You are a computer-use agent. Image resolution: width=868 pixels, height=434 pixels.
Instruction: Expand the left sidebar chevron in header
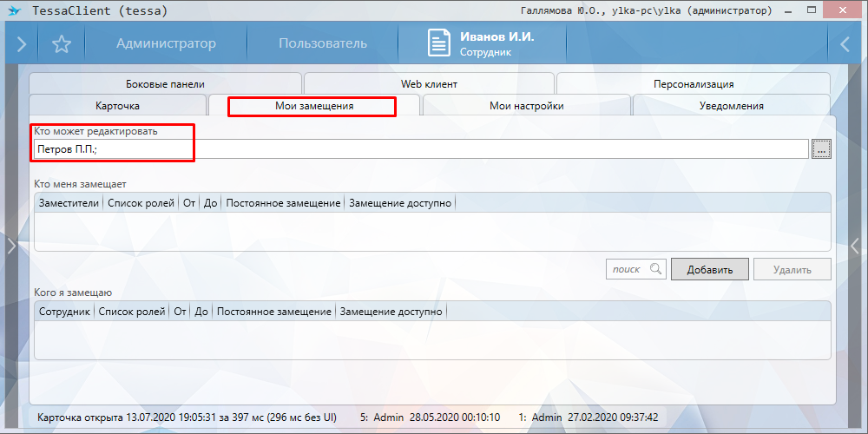(21, 44)
